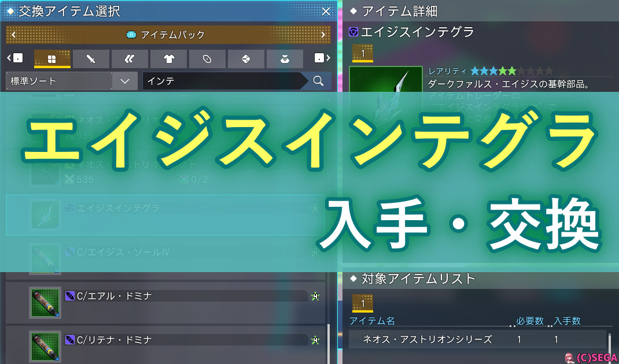Click the 必要数 column header
Image resolution: width=619 pixels, height=364 pixels.
(530, 321)
